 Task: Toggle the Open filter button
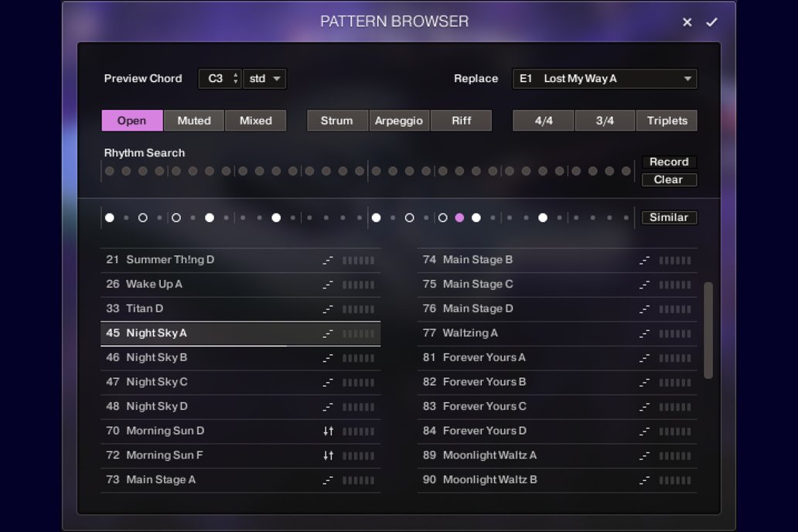point(131,121)
